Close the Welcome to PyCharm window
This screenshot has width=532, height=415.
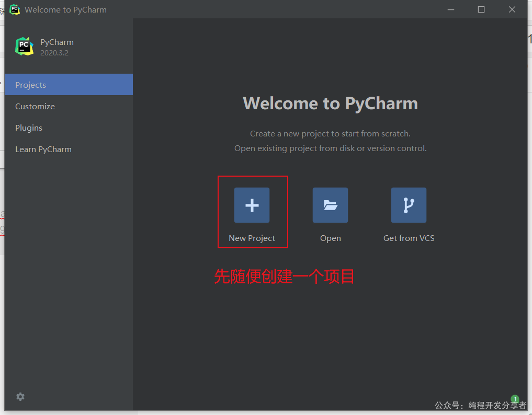pos(512,9)
